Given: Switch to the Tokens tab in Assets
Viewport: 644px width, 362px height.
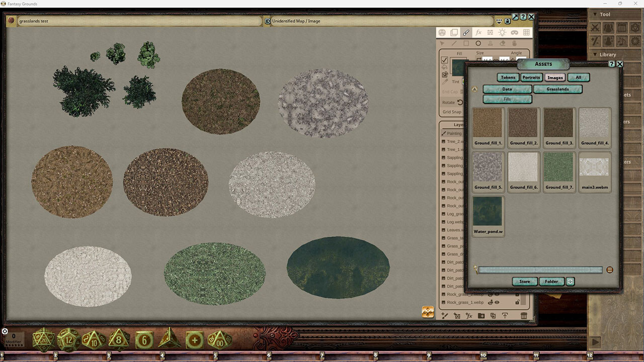Looking at the screenshot, I should coord(508,77).
